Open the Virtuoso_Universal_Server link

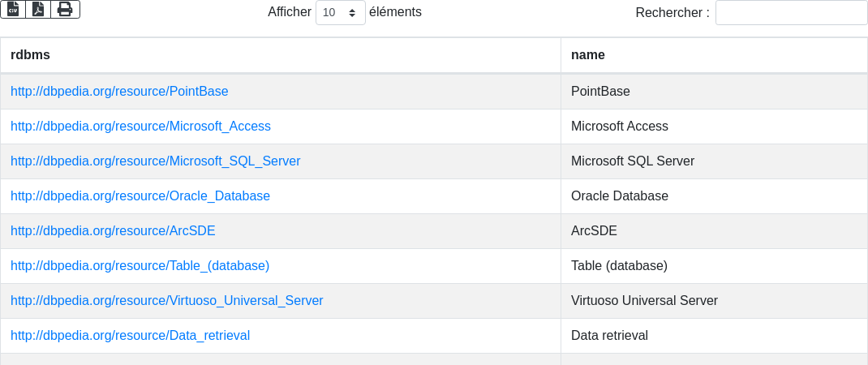tap(166, 301)
